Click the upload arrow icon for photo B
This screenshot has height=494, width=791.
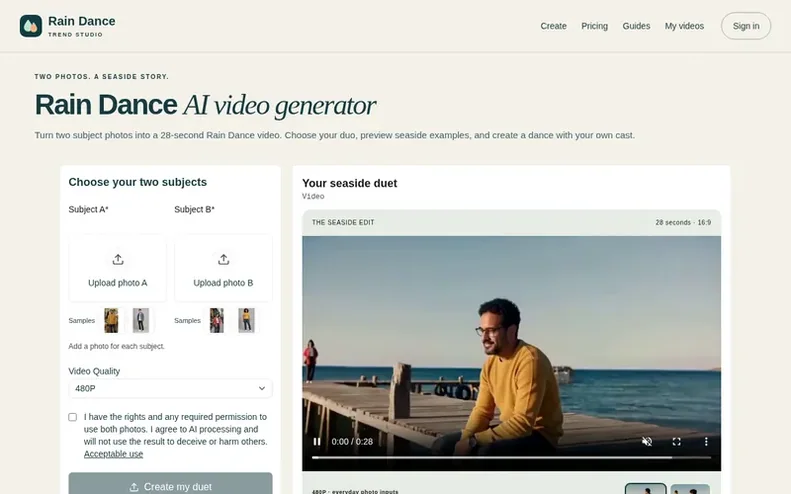point(223,259)
